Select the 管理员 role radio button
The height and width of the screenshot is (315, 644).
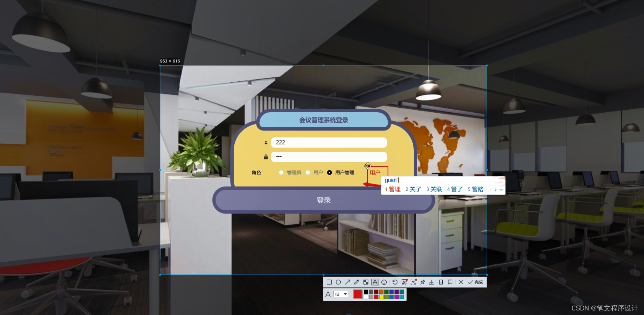281,172
